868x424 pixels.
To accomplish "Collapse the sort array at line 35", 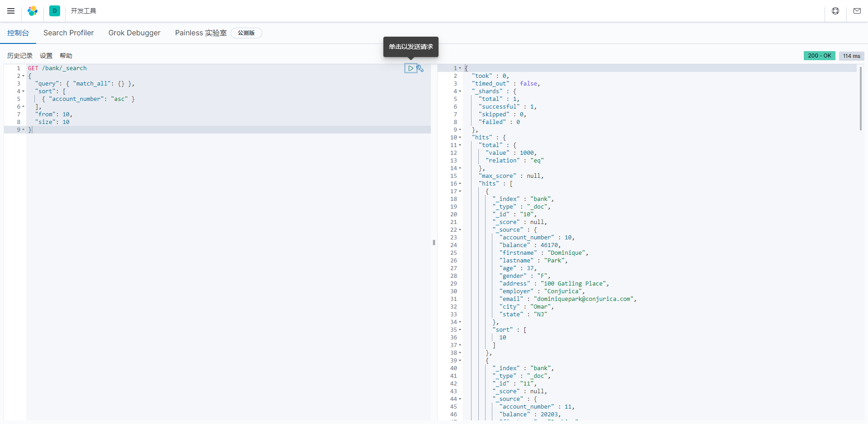I will tap(460, 330).
